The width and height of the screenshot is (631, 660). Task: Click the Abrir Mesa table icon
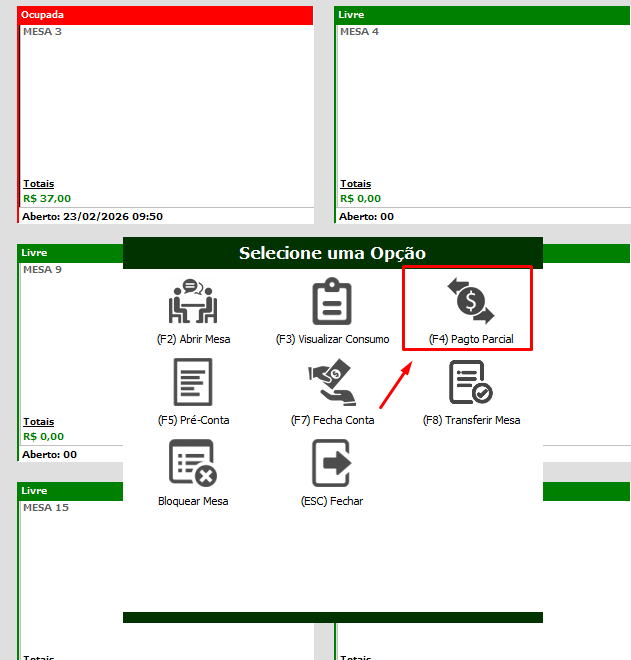click(x=193, y=301)
